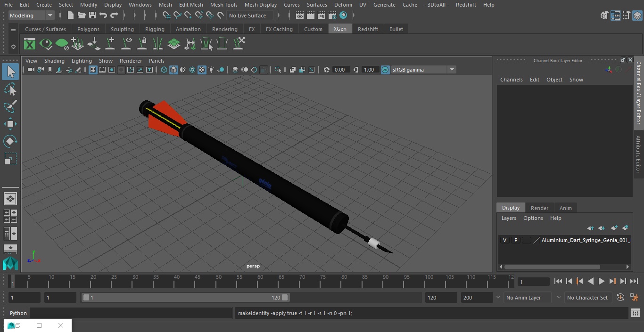Switch command line language from Python
Viewport: 644px width, 332px height.
(x=18, y=313)
